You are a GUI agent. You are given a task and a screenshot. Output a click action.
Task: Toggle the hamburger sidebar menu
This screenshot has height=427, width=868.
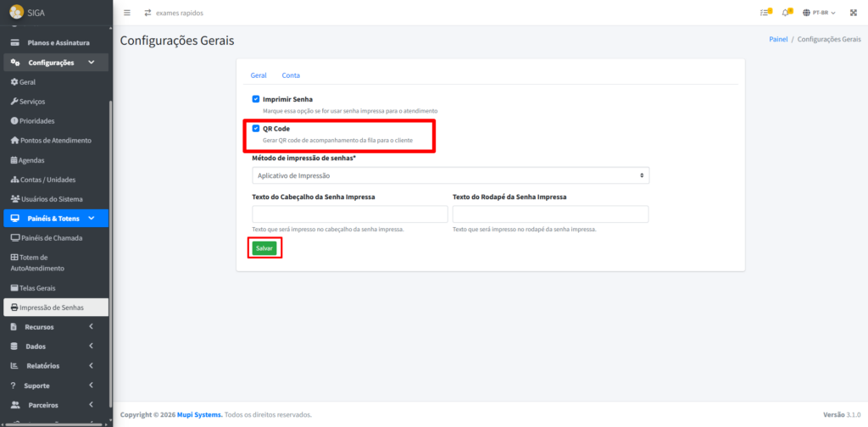click(x=127, y=13)
